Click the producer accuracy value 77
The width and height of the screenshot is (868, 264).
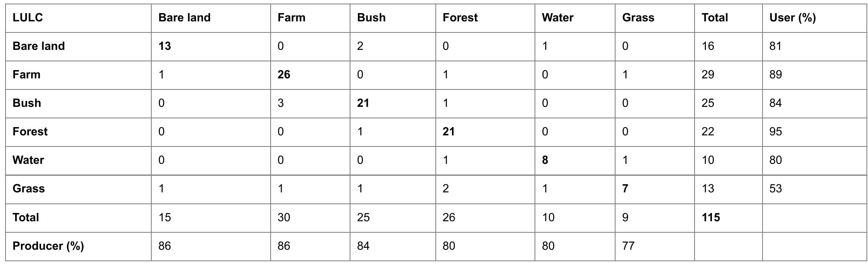(x=628, y=246)
